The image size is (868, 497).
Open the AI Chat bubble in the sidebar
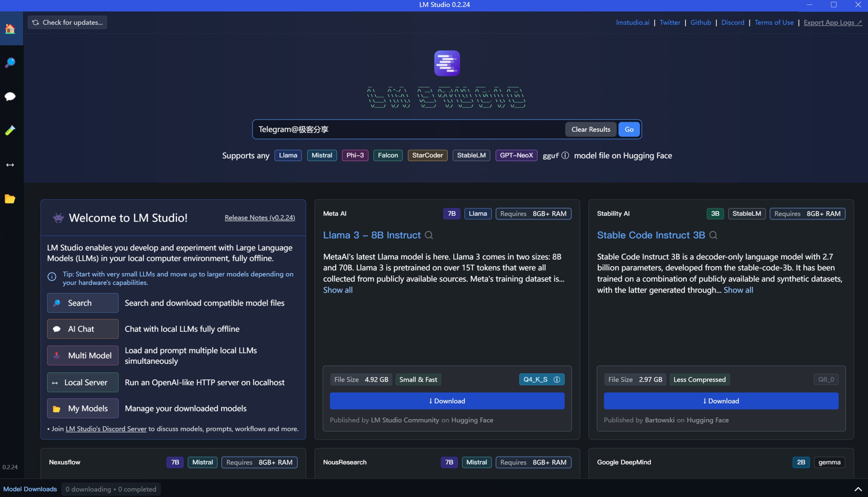10,97
